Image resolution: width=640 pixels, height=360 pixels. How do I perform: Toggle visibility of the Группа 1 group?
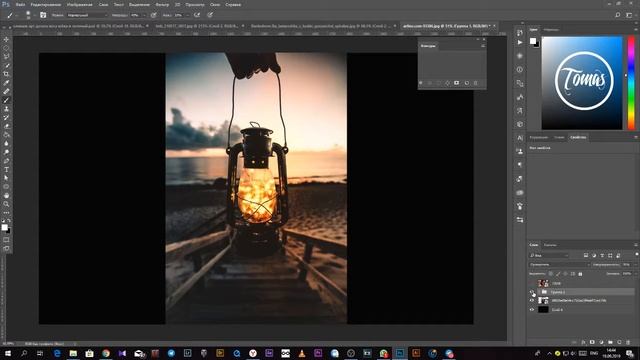(532, 292)
